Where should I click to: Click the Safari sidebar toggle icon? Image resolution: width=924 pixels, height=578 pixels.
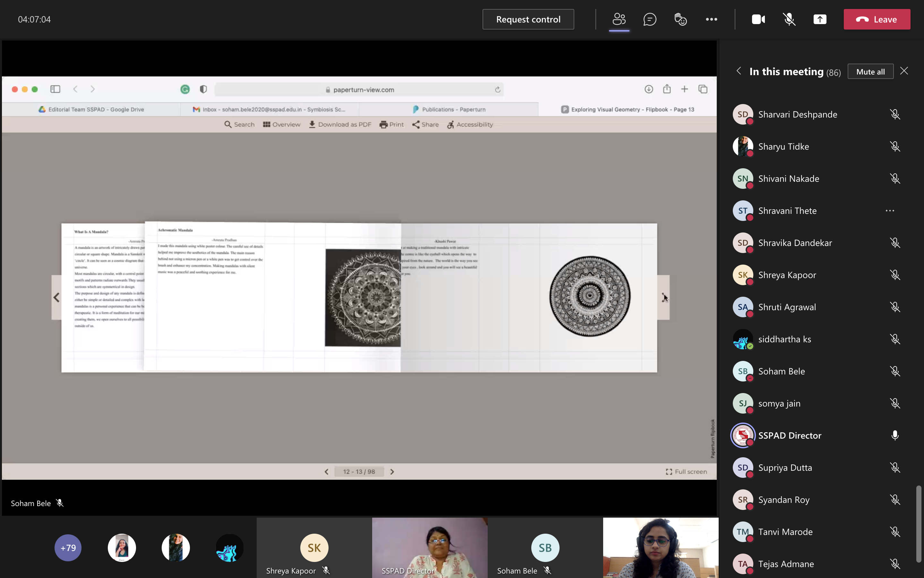pos(56,89)
